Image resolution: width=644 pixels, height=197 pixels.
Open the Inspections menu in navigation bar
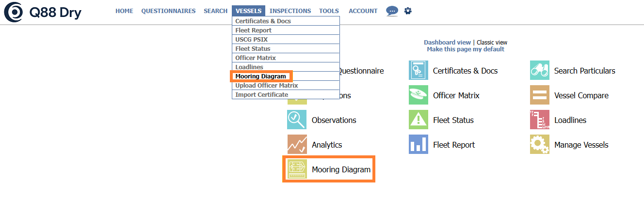click(290, 11)
